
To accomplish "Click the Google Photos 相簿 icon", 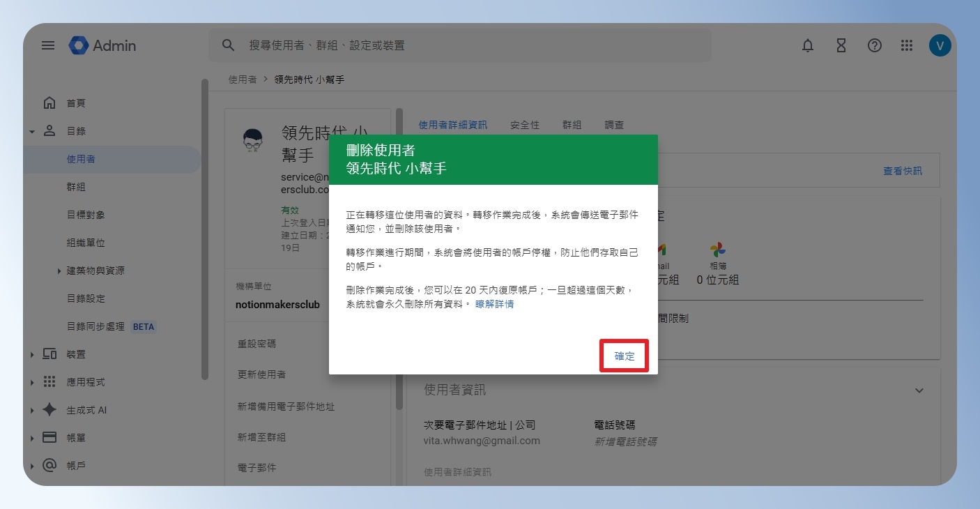I will [718, 250].
